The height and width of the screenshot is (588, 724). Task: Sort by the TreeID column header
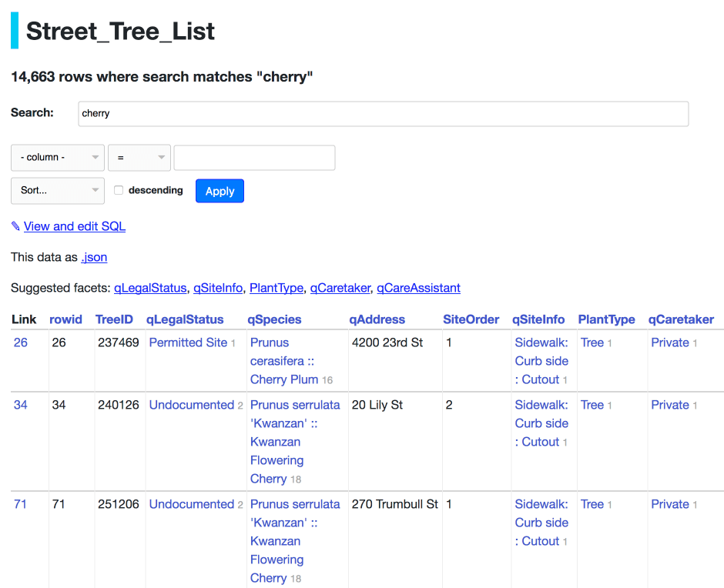(x=114, y=319)
